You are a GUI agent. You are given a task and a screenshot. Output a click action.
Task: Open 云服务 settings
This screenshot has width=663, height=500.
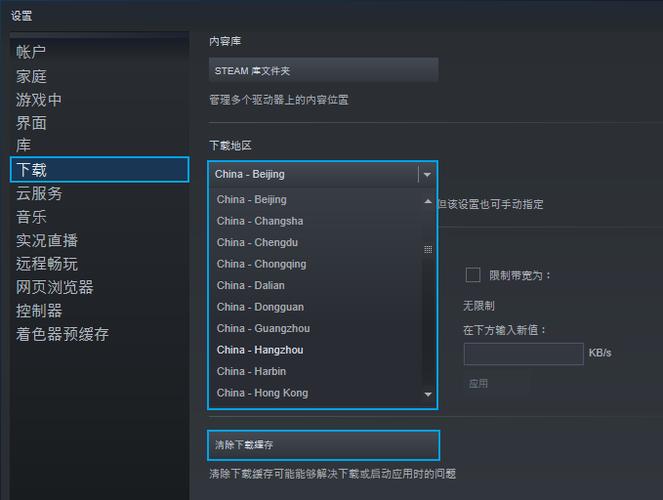tap(39, 194)
